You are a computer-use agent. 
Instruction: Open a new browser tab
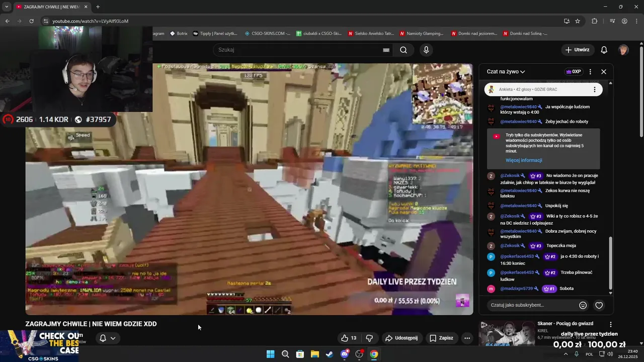[x=98, y=7]
